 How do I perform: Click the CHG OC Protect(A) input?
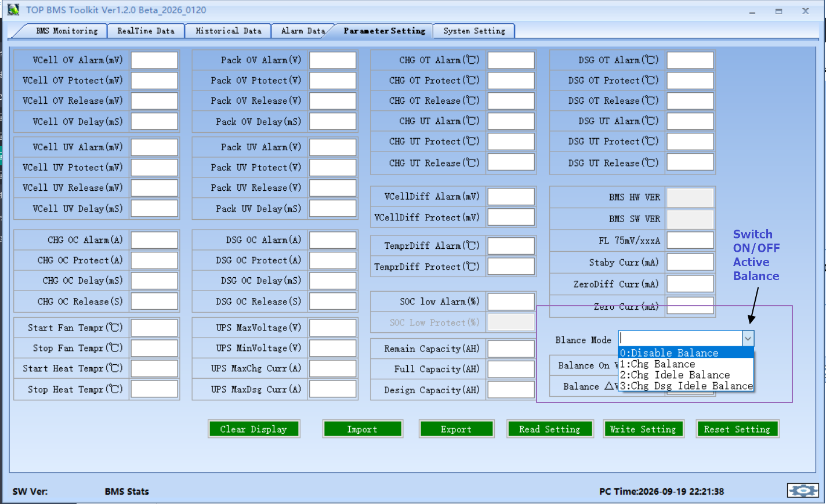pyautogui.click(x=154, y=260)
